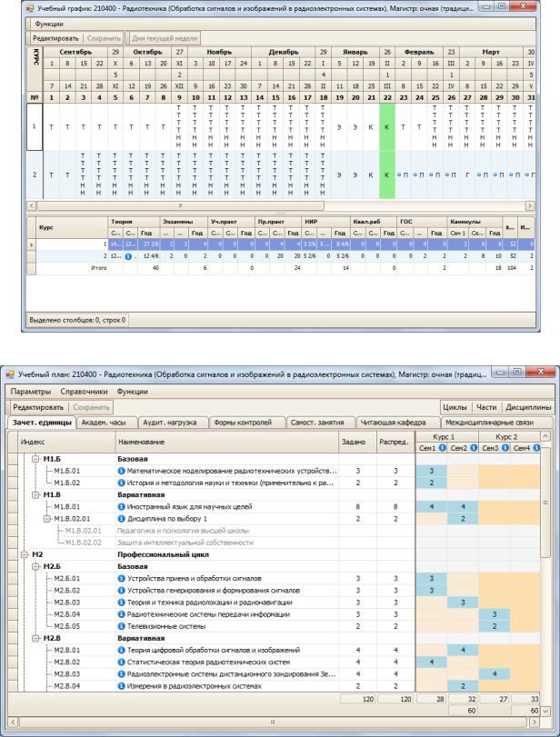560x737 pixels.
Task: Collapse the М2.В Вариативная tree node
Action: [x=35, y=638]
